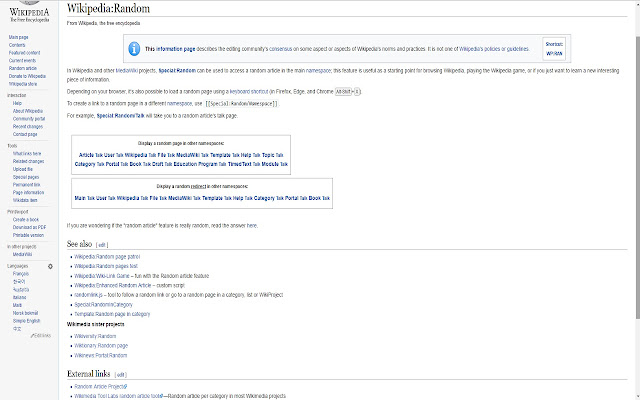Viewport: 640px width, 400px height.
Task: Go to Community portal
Action: point(29,119)
